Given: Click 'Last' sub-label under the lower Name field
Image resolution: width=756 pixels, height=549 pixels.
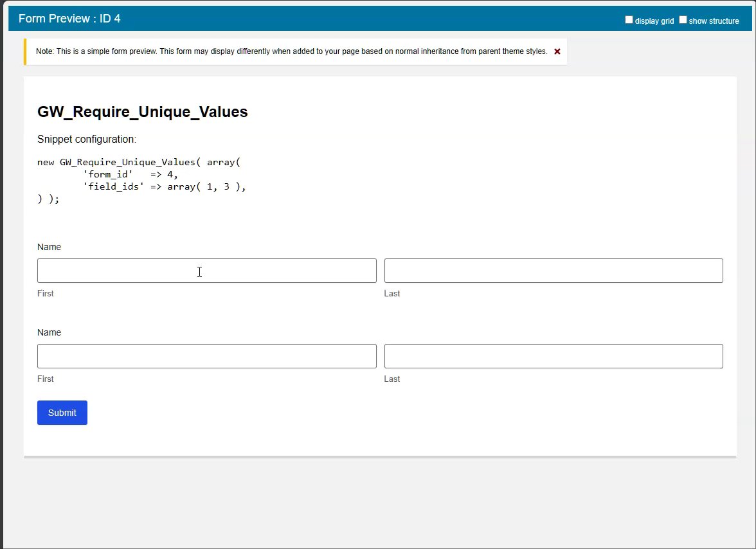Looking at the screenshot, I should click(x=392, y=379).
